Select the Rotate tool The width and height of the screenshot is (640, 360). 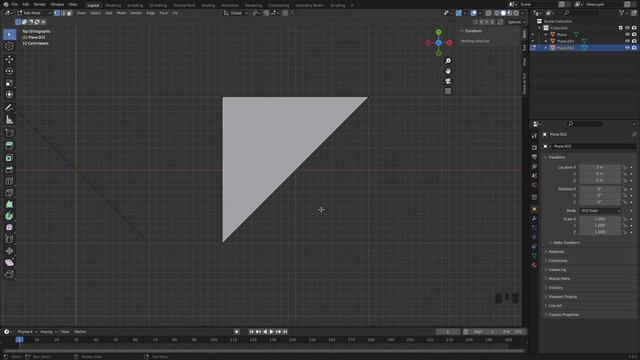pyautogui.click(x=9, y=71)
